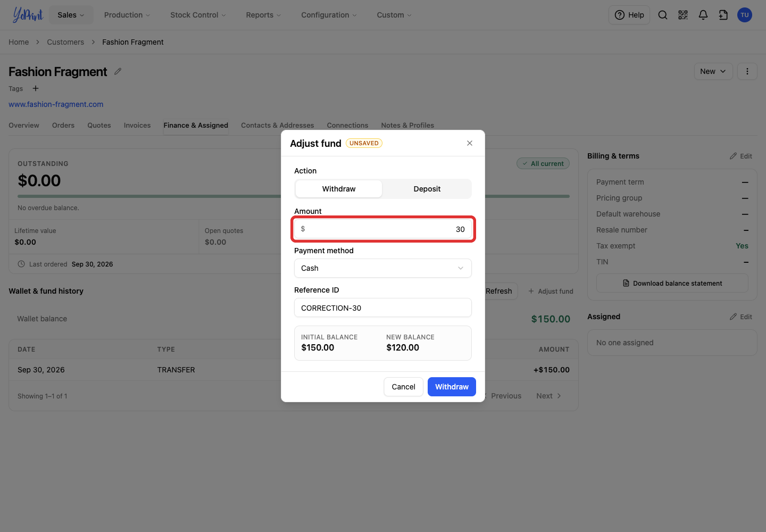Expand the Configuration menu
The height and width of the screenshot is (532, 766).
[x=329, y=15]
